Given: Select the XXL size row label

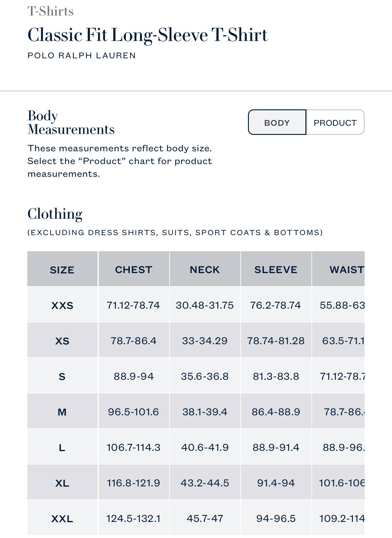Looking at the screenshot, I should [62, 519].
